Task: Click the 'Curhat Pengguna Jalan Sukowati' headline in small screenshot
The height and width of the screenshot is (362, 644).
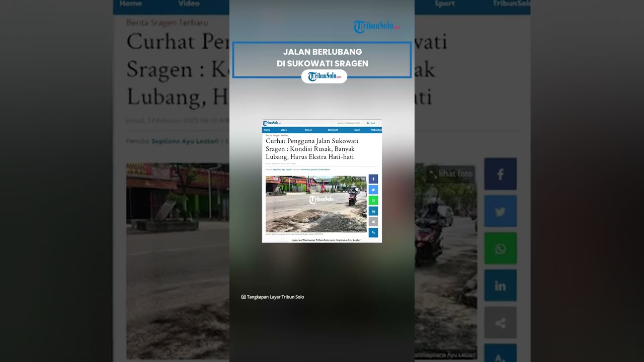Action: [312, 149]
